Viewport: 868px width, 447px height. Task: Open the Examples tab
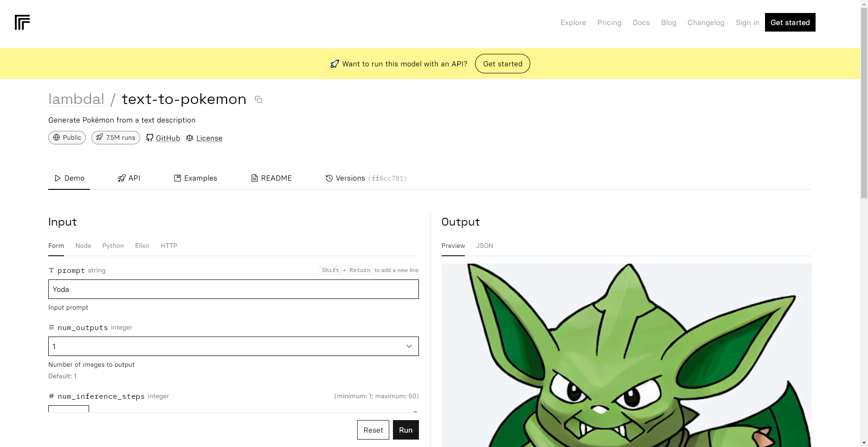coord(195,178)
